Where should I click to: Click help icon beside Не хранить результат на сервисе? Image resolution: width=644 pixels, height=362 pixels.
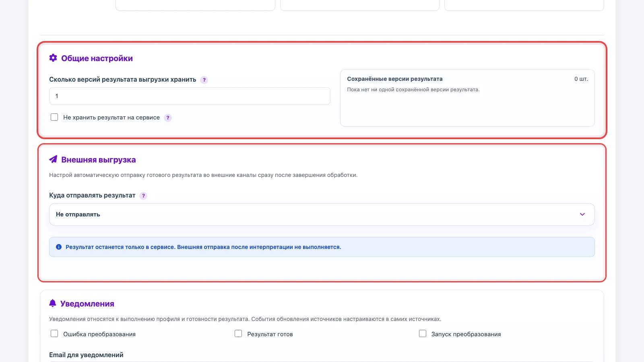click(168, 117)
